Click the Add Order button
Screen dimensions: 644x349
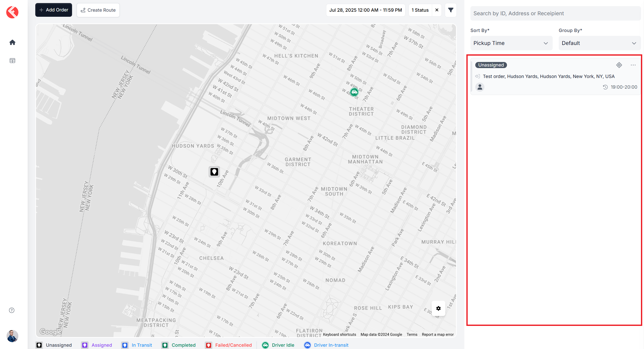click(54, 10)
